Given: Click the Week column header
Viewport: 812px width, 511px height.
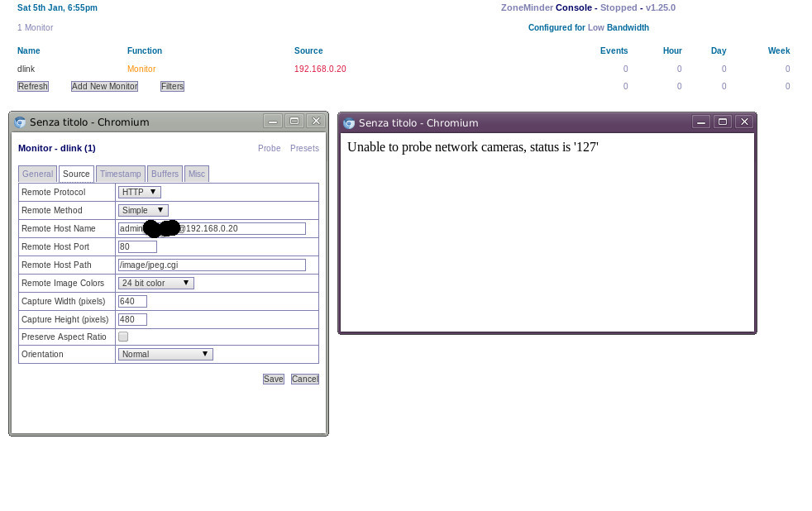Looking at the screenshot, I should 779,50.
